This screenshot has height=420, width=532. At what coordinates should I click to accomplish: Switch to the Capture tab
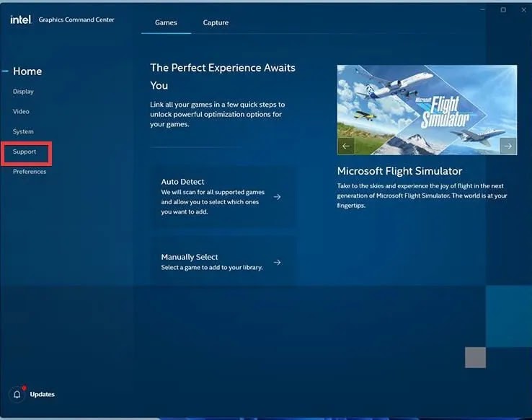pos(216,23)
